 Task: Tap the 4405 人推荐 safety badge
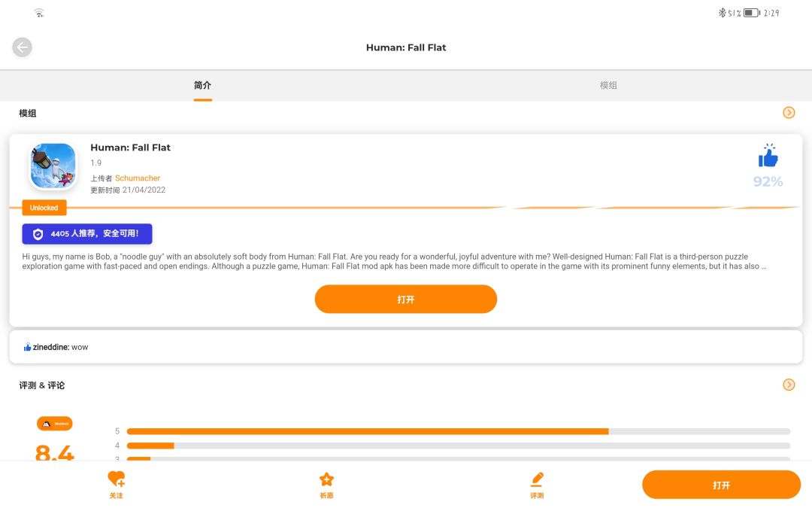tap(87, 234)
